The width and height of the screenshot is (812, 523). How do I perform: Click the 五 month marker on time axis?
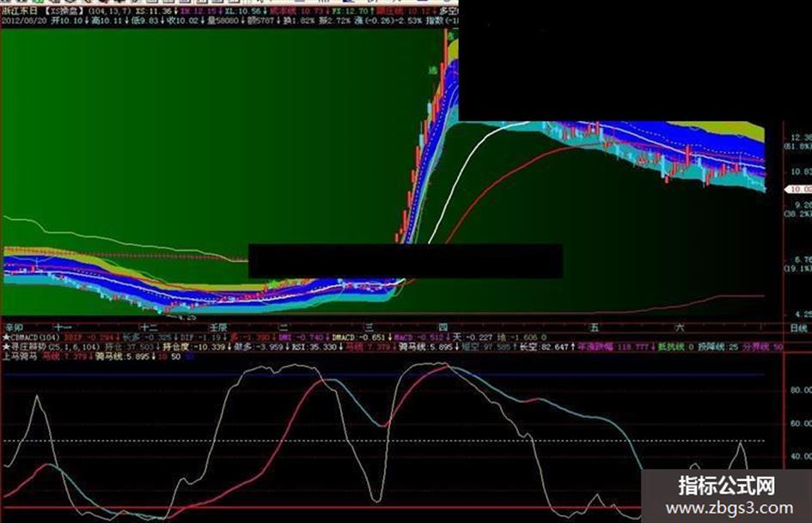pyautogui.click(x=595, y=328)
